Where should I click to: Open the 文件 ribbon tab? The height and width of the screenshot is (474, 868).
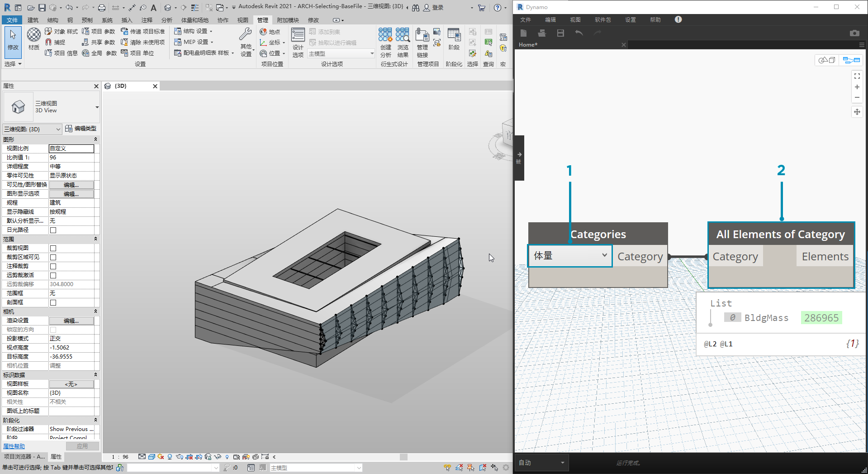point(12,20)
